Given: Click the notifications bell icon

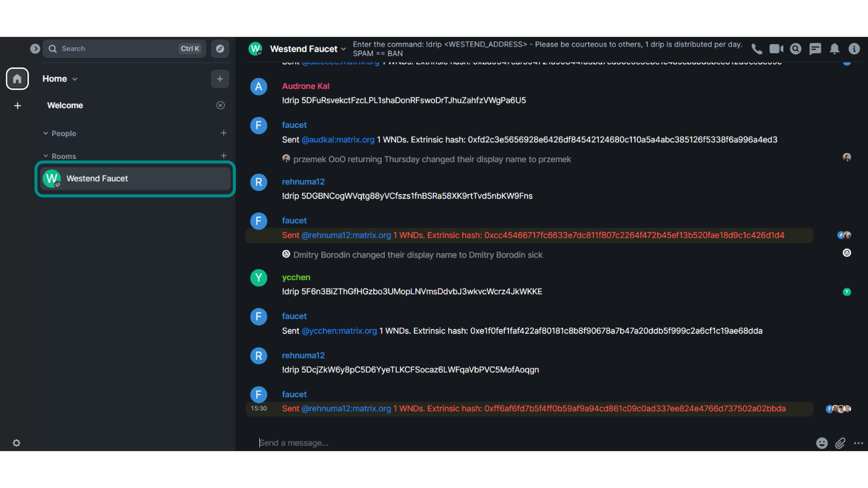Looking at the screenshot, I should tap(834, 48).
